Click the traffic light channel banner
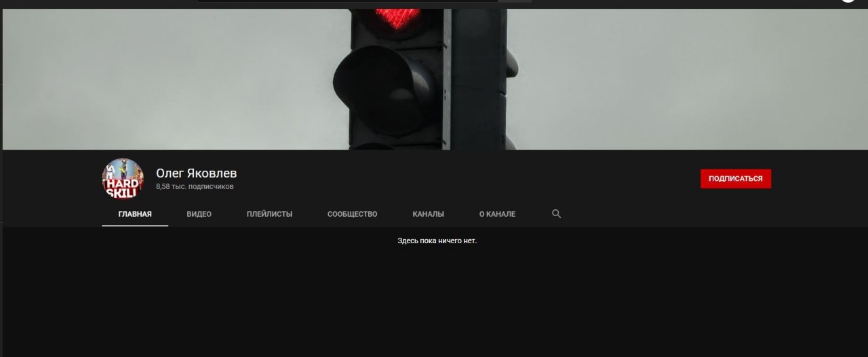The width and height of the screenshot is (868, 357). click(434, 79)
